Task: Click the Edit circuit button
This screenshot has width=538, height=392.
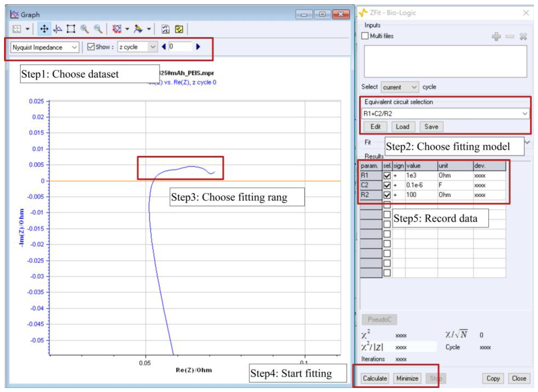Action: 376,127
